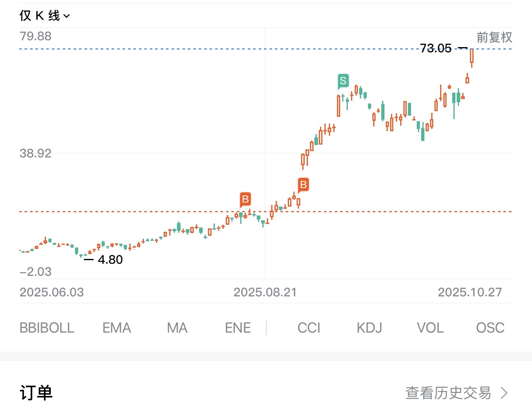This screenshot has width=532, height=416.
Task: Show the CCI indicator
Action: coord(309,328)
